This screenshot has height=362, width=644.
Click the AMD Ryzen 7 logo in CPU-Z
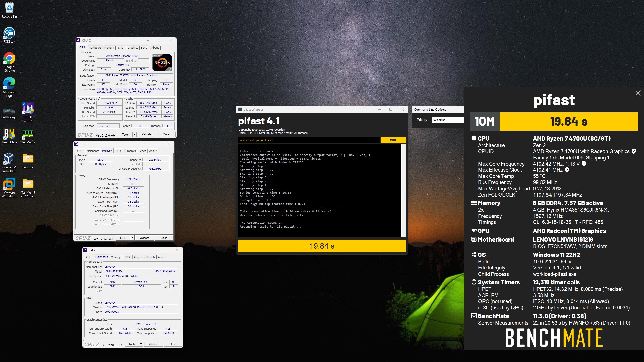coord(163,62)
